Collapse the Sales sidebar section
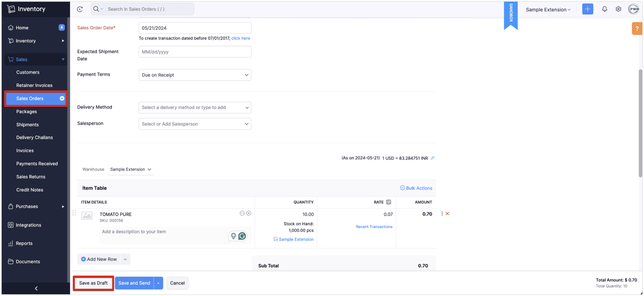644x296 pixels. pyautogui.click(x=35, y=59)
